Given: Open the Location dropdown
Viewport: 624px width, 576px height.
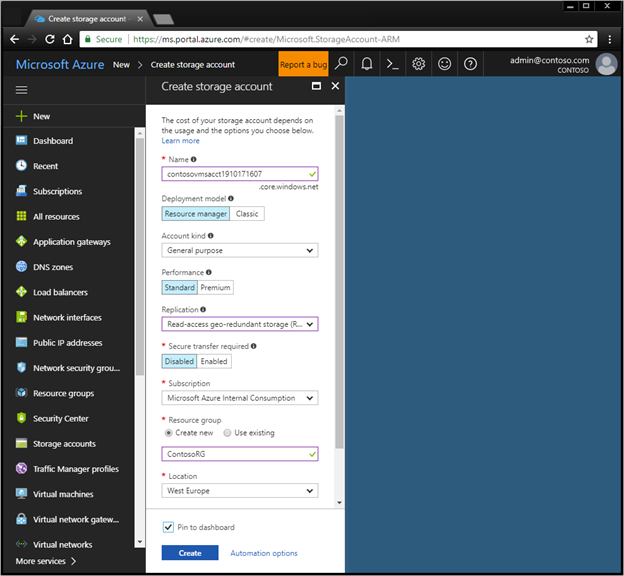Looking at the screenshot, I should [240, 490].
